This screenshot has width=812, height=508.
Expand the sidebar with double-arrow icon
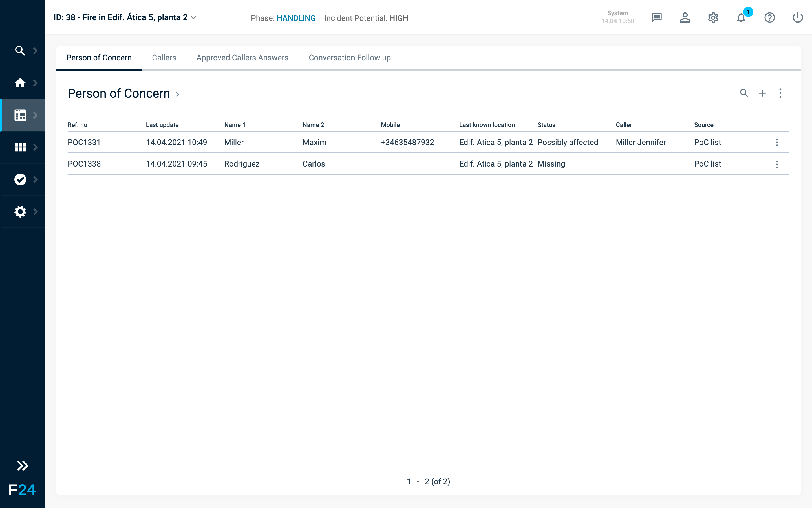[x=23, y=466]
